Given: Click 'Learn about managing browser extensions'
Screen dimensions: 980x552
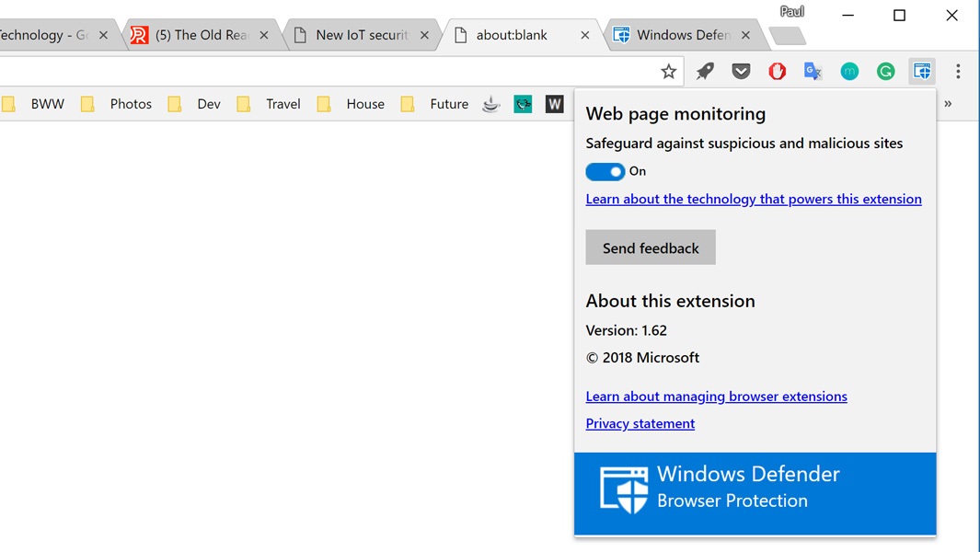Looking at the screenshot, I should (716, 396).
